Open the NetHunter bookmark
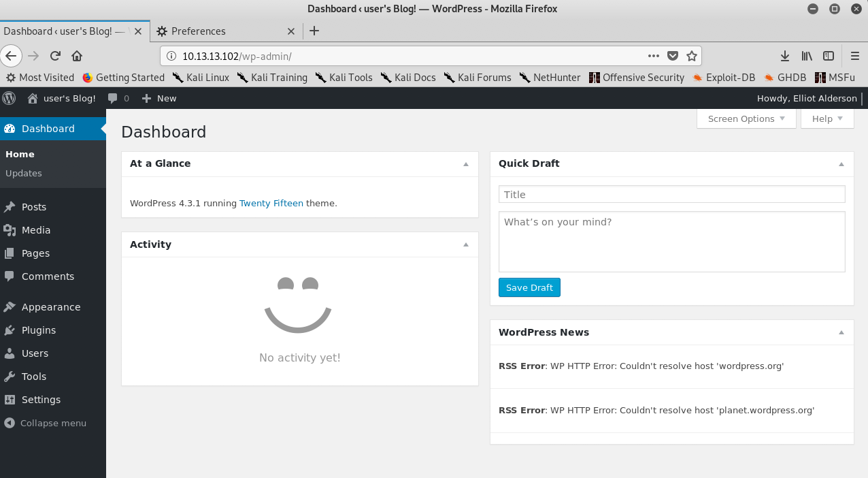This screenshot has width=868, height=478. 550,78
